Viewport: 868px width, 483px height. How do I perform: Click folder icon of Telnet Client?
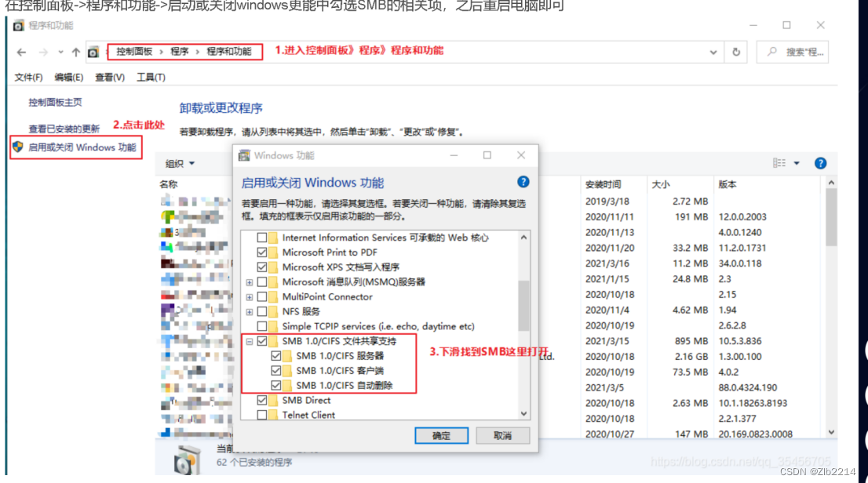point(273,415)
